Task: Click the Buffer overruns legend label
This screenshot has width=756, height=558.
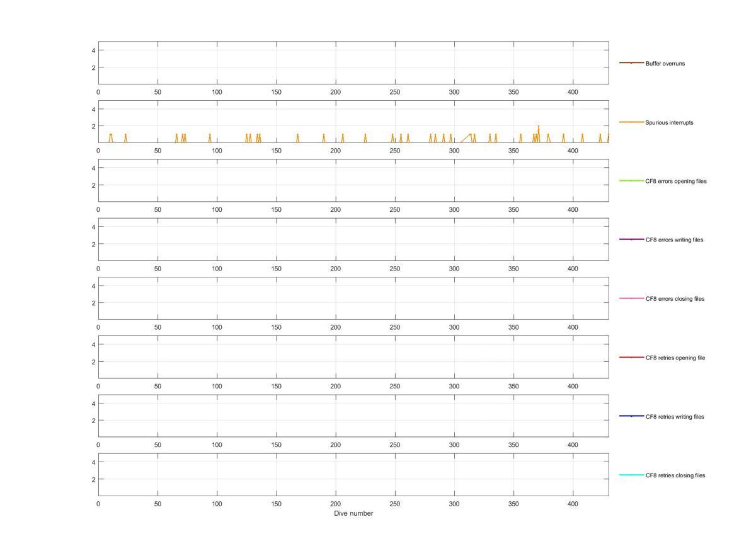Action: click(x=665, y=64)
